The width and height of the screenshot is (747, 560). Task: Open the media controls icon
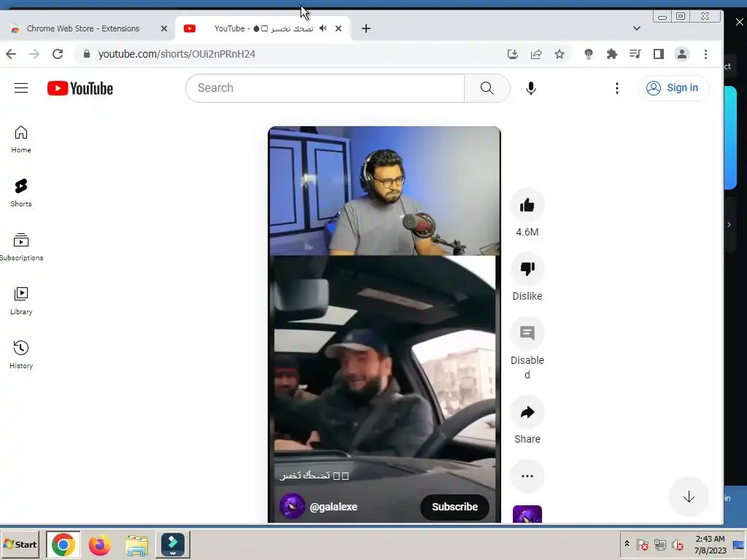[x=635, y=54]
